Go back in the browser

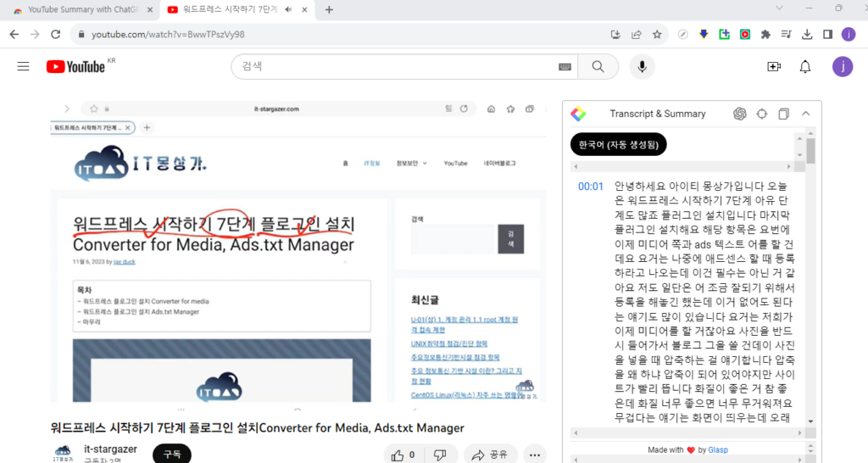click(x=14, y=34)
